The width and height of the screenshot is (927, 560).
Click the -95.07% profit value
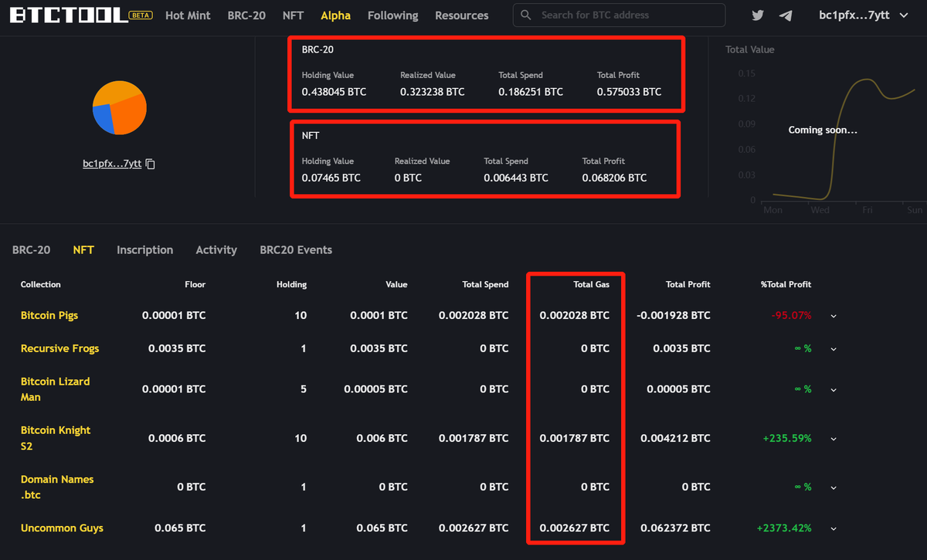tap(791, 315)
